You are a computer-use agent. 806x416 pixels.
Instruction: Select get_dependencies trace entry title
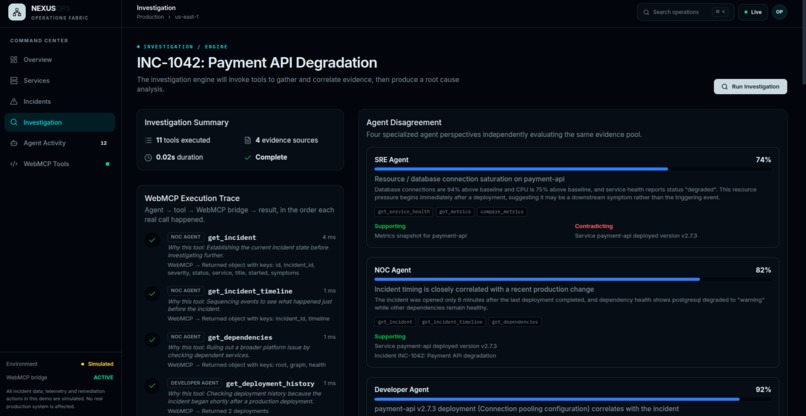(x=240, y=337)
